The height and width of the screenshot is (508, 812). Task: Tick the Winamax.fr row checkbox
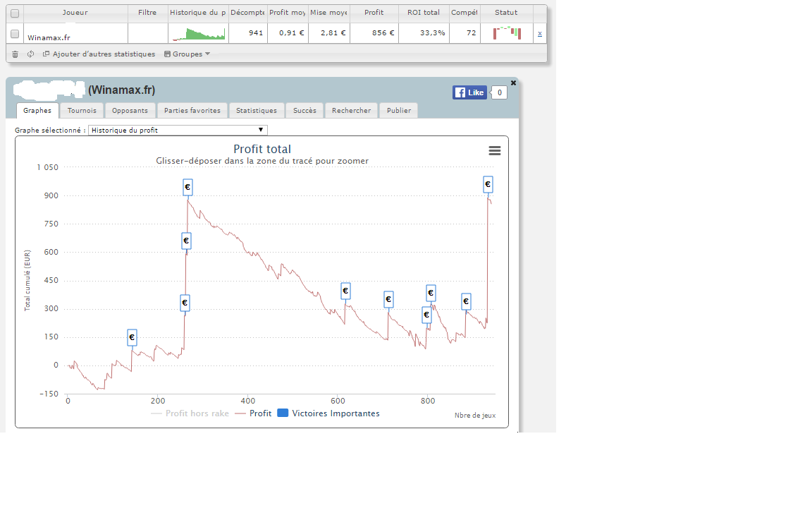(x=15, y=34)
